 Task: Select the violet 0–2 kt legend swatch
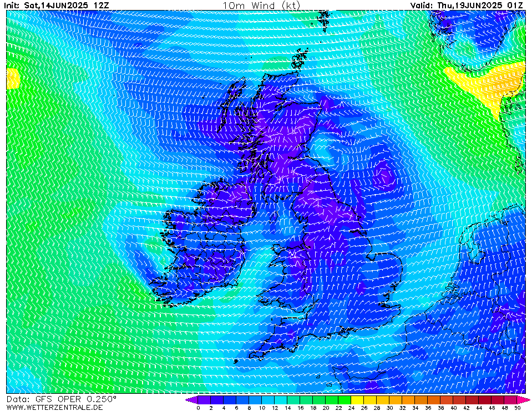[204, 400]
